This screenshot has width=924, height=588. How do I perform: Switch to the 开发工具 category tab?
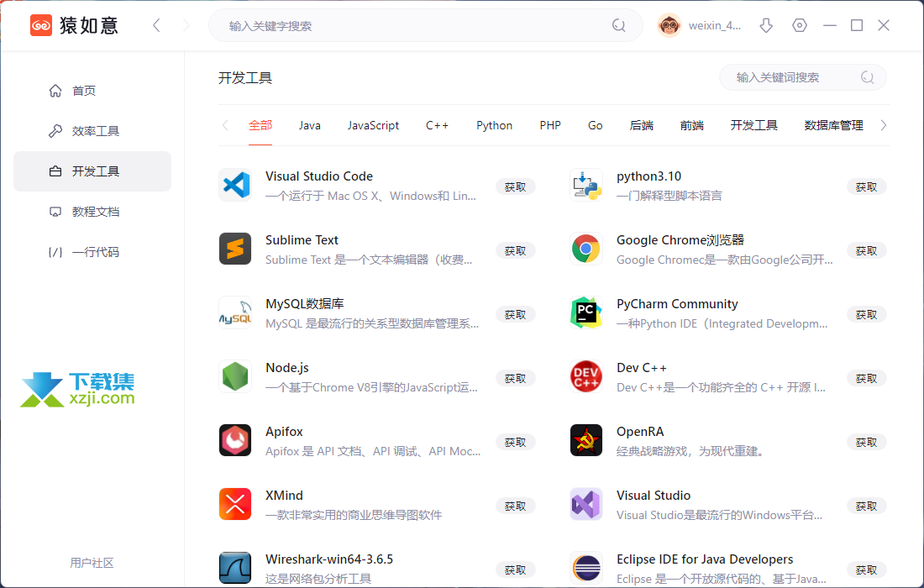[x=754, y=125]
